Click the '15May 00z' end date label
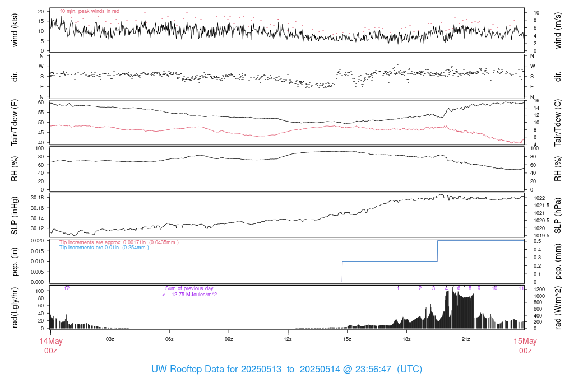 [525, 346]
